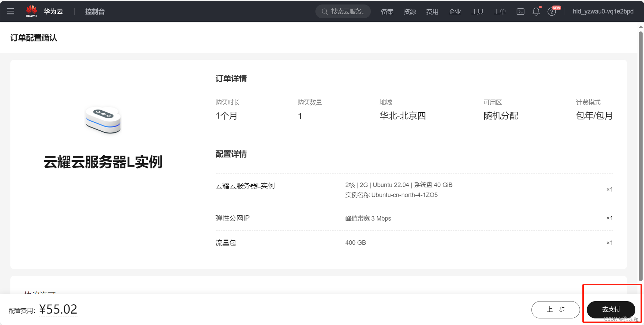
Task: Click the 配置详情 section heading
Action: [x=231, y=154]
